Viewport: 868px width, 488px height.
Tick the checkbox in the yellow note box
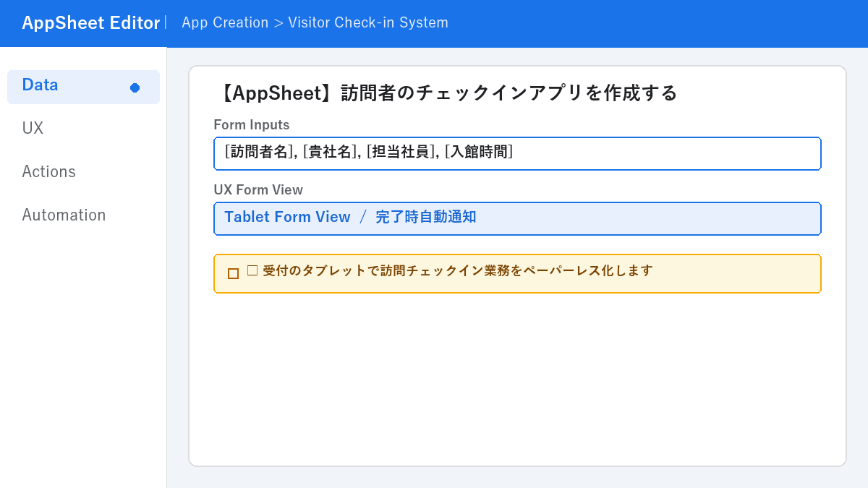[x=233, y=273]
